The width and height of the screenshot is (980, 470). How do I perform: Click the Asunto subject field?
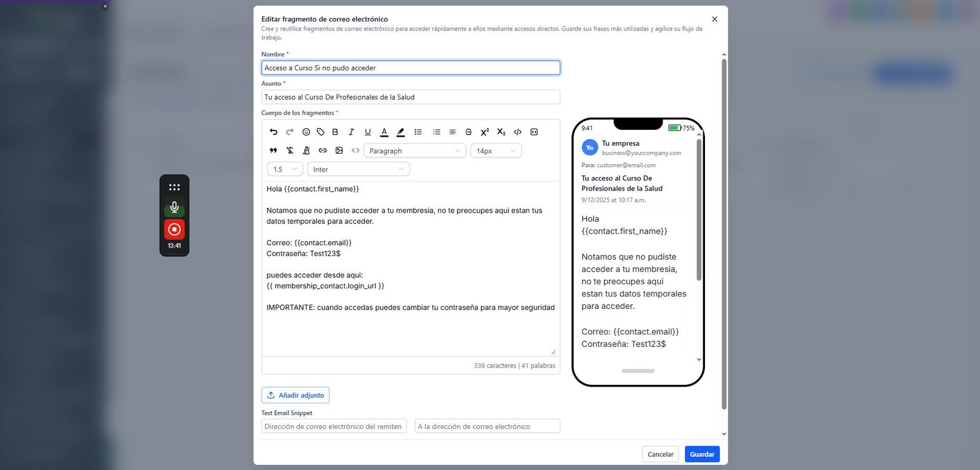tap(410, 97)
